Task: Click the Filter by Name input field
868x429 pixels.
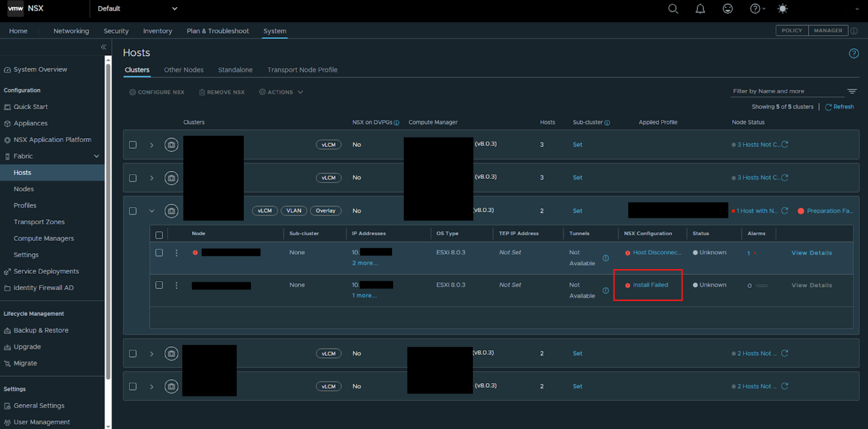Action: (787, 91)
